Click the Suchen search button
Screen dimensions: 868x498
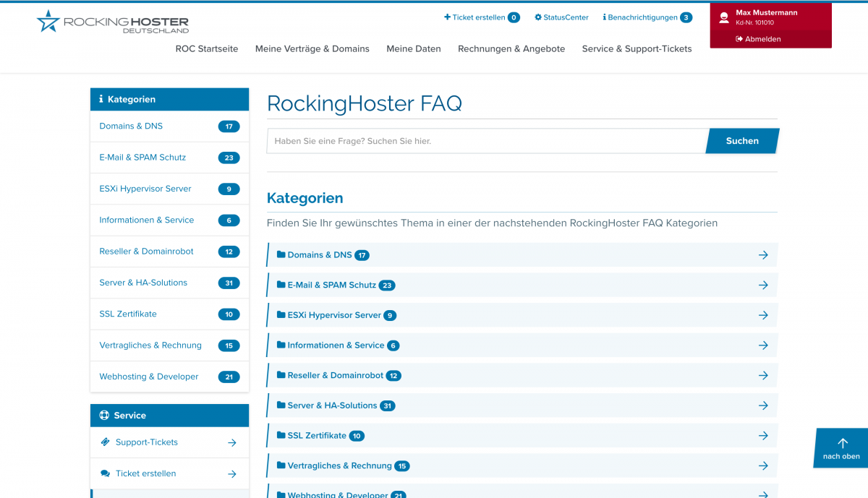tap(742, 141)
